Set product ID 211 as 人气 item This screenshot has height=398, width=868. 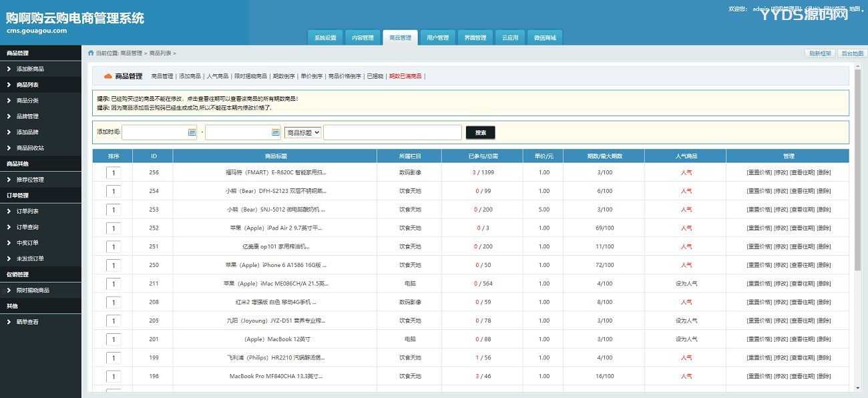point(686,284)
